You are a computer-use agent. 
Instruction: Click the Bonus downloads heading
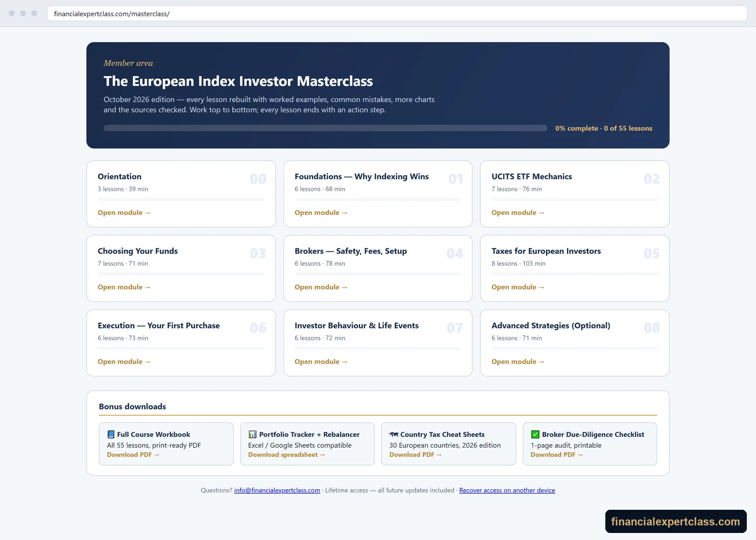pyautogui.click(x=132, y=407)
